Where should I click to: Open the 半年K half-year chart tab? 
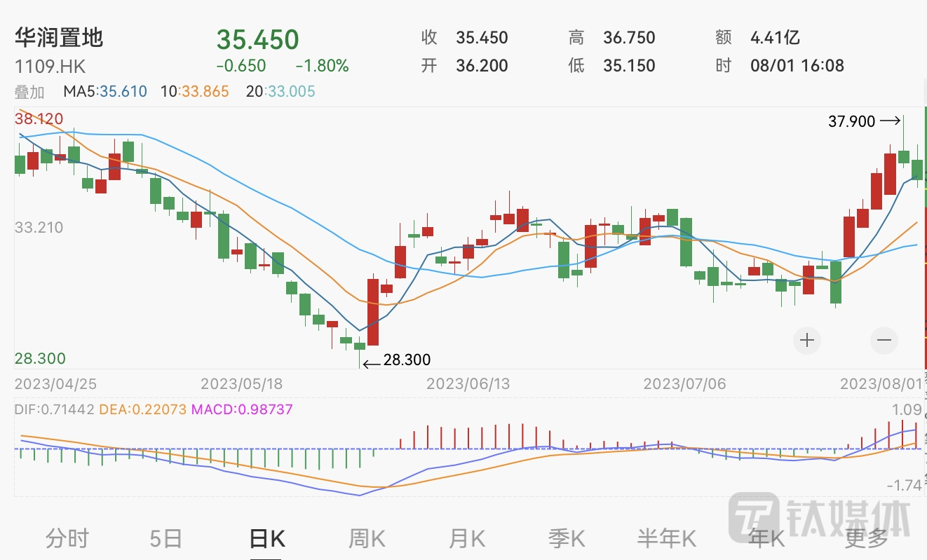(x=666, y=538)
